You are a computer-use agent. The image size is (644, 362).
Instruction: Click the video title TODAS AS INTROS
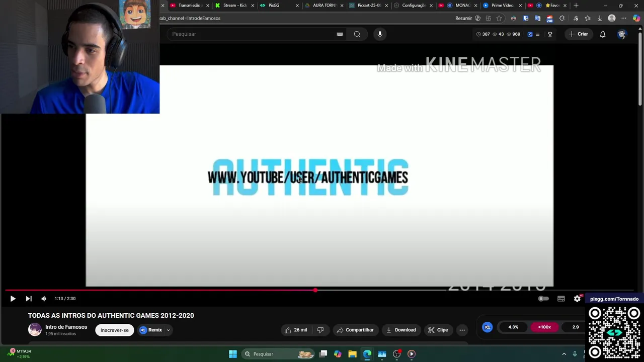(x=111, y=316)
